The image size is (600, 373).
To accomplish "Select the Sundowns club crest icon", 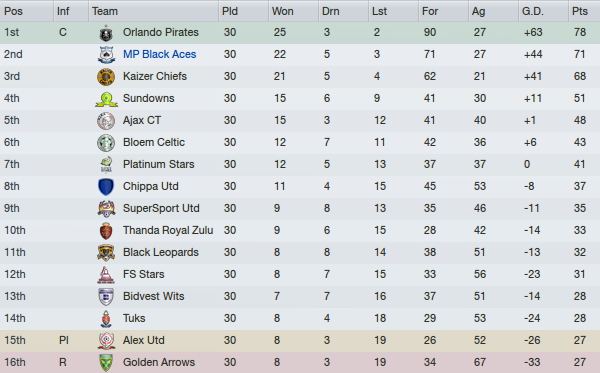I will (x=106, y=99).
